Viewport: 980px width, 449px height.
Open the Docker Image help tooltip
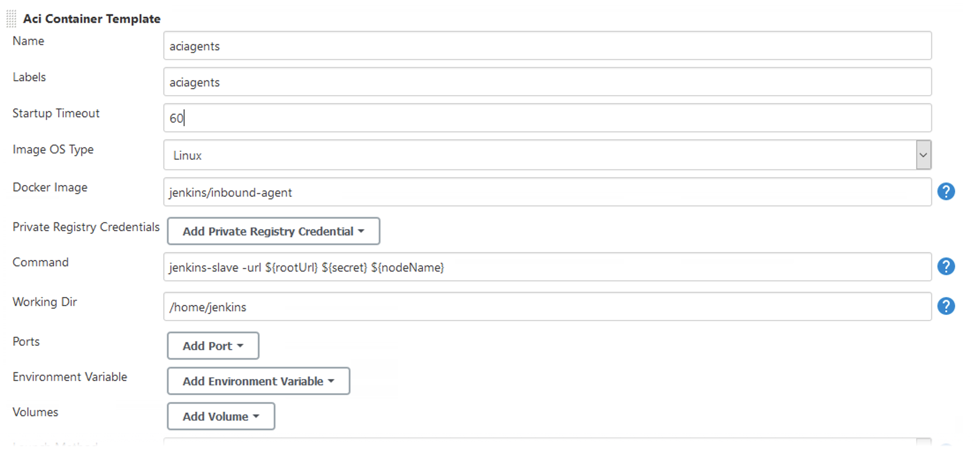pos(946,191)
